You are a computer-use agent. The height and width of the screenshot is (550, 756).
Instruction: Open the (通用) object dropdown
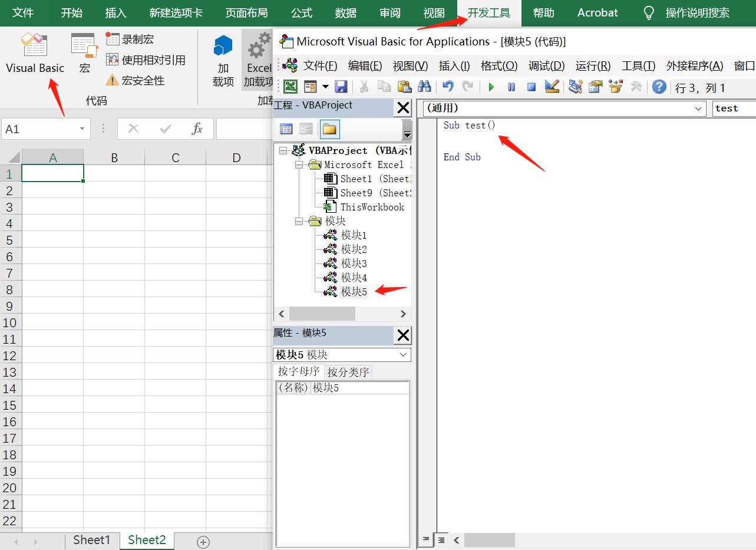click(698, 108)
